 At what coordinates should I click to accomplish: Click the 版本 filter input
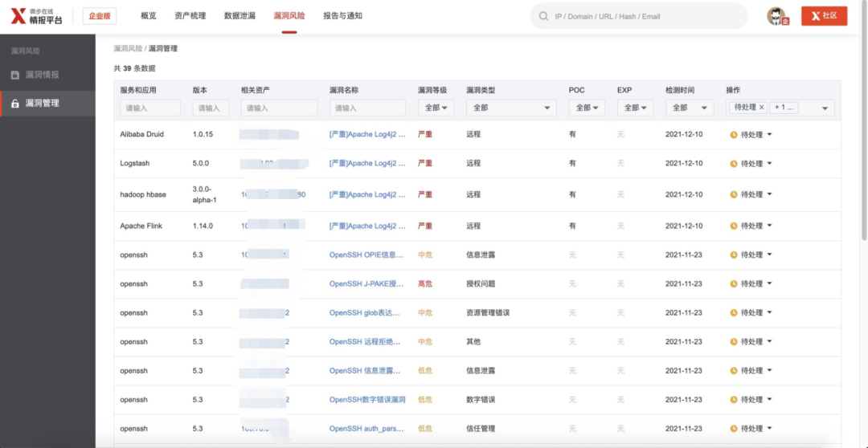(x=211, y=108)
